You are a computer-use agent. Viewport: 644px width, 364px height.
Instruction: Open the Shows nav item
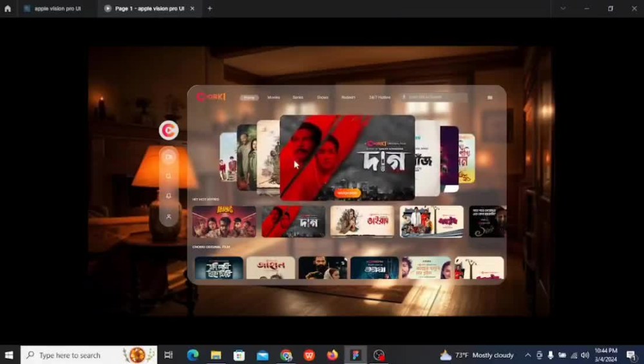click(x=323, y=97)
